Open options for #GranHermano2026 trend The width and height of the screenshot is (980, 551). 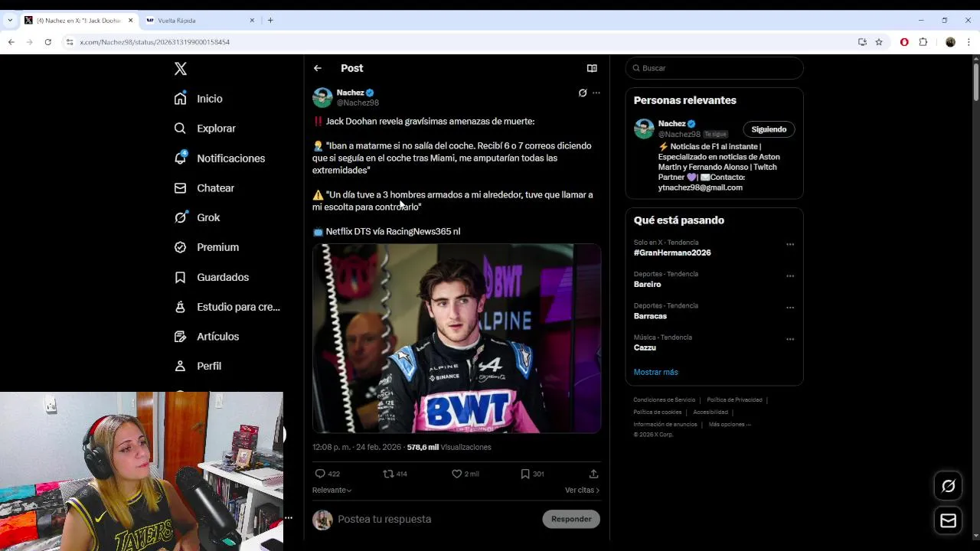pyautogui.click(x=790, y=245)
